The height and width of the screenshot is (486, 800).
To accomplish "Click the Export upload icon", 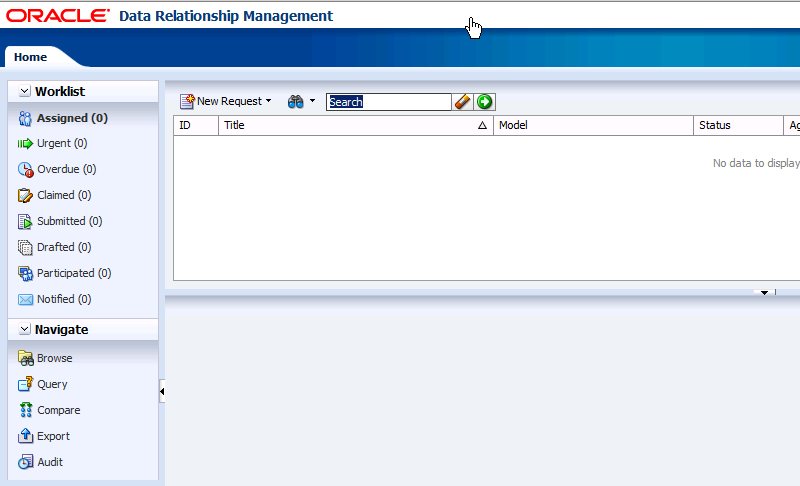I will [25, 436].
